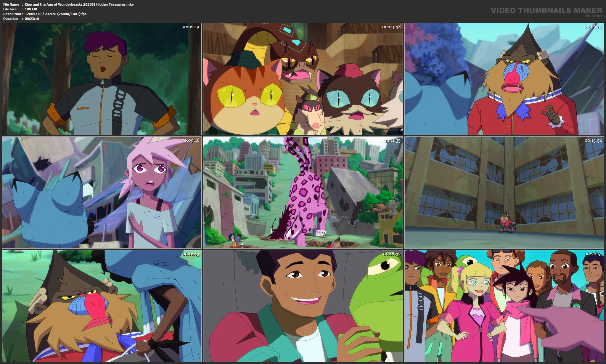The image size is (606, 364).
Task: Click the tied-up mandrill thumbnail at 00:16:13
Action: pyautogui.click(x=102, y=306)
